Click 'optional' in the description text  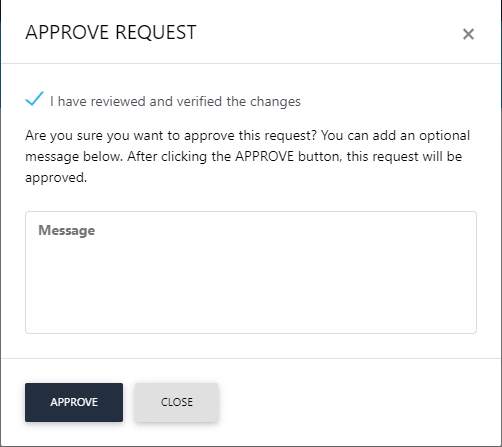point(444,136)
